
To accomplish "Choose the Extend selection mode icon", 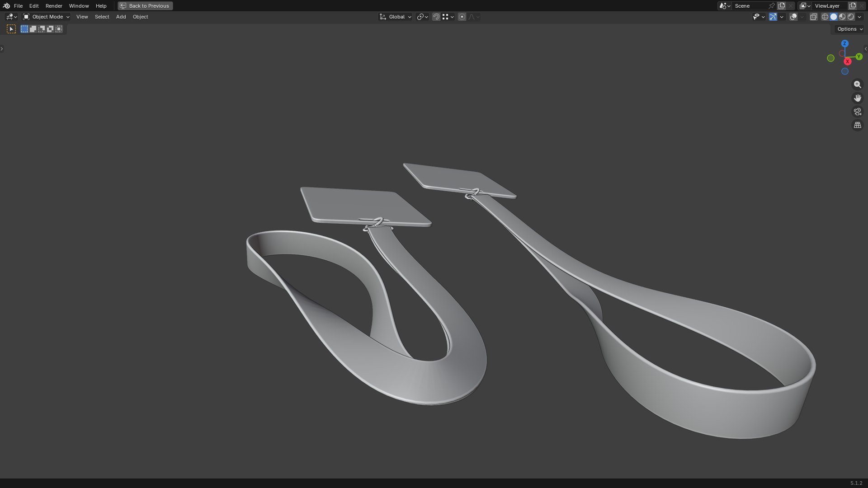I will [x=33, y=29].
